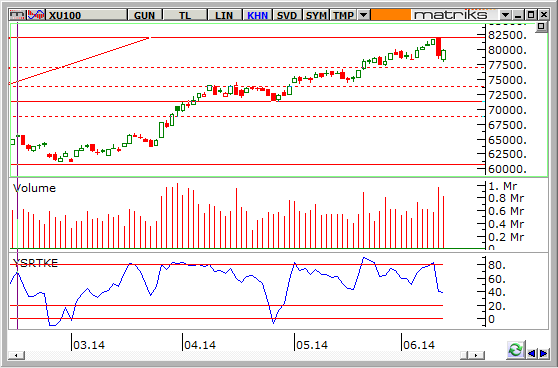
Task: Click the 62500. price axis label
Action: pyautogui.click(x=508, y=154)
